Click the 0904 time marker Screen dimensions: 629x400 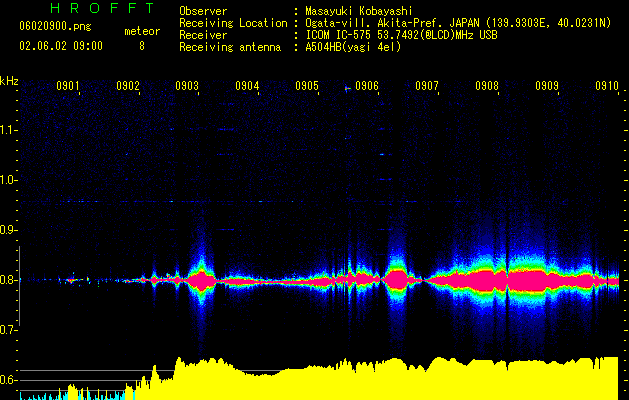click(247, 86)
